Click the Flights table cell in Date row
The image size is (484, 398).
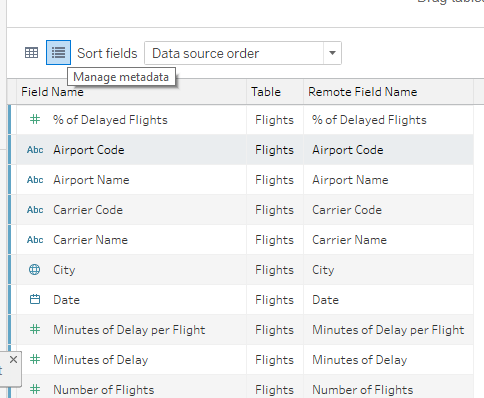(275, 300)
